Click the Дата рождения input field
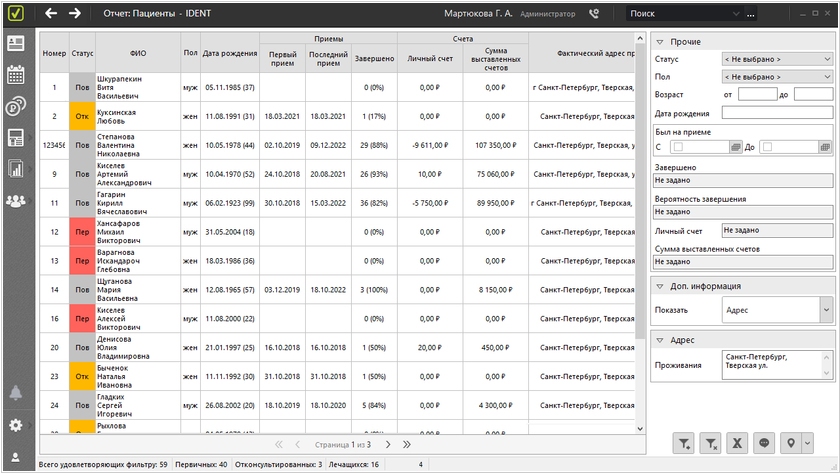840x473 pixels. (777, 112)
